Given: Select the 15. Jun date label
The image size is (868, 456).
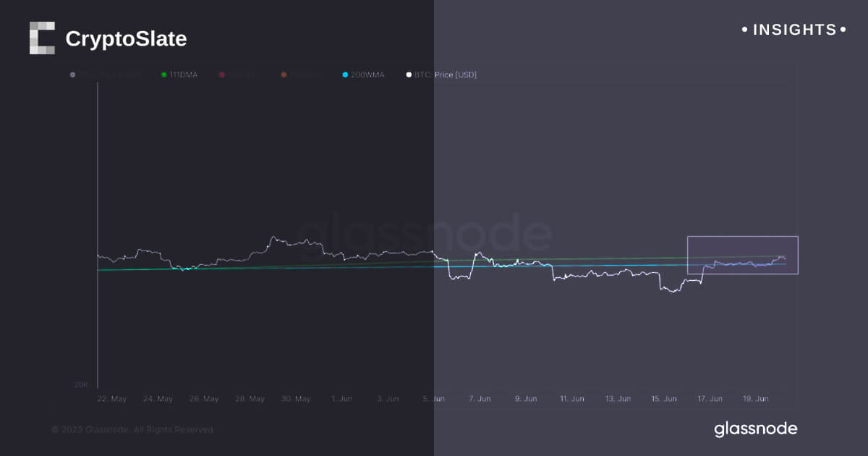Looking at the screenshot, I should (x=664, y=399).
